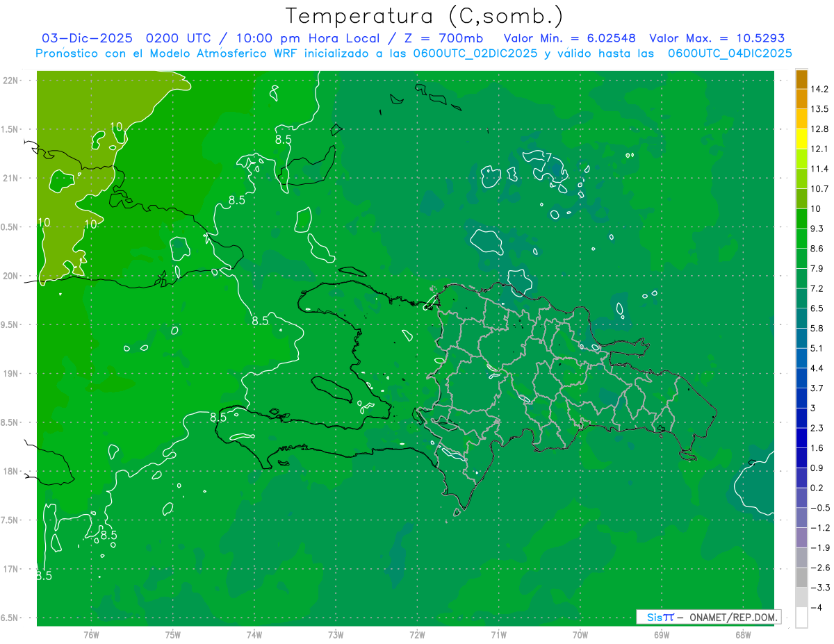
Task: Click the Valor Max. = 10.5293 text
Action: click(717, 38)
